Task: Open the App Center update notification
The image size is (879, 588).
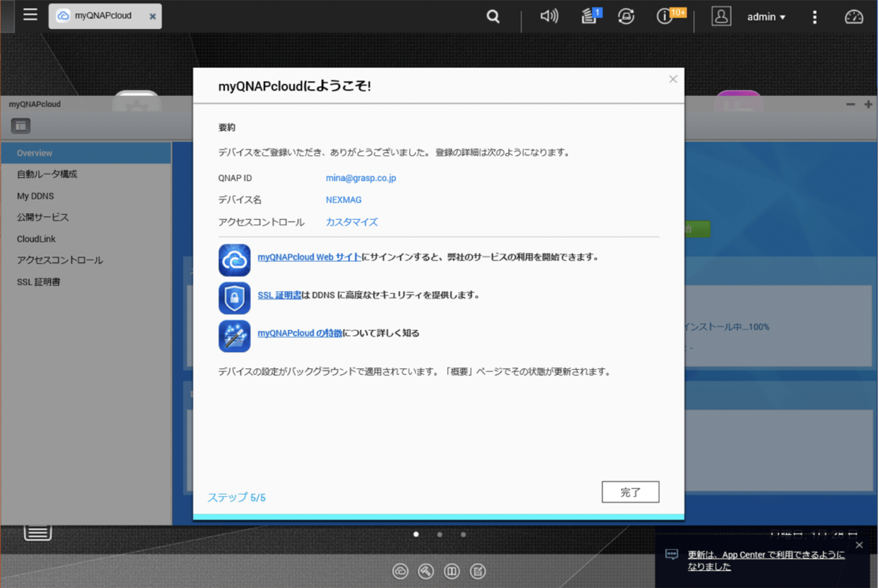Action: point(765,560)
